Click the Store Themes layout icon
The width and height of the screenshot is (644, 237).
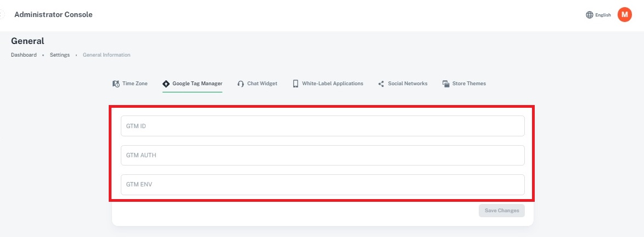pyautogui.click(x=446, y=84)
